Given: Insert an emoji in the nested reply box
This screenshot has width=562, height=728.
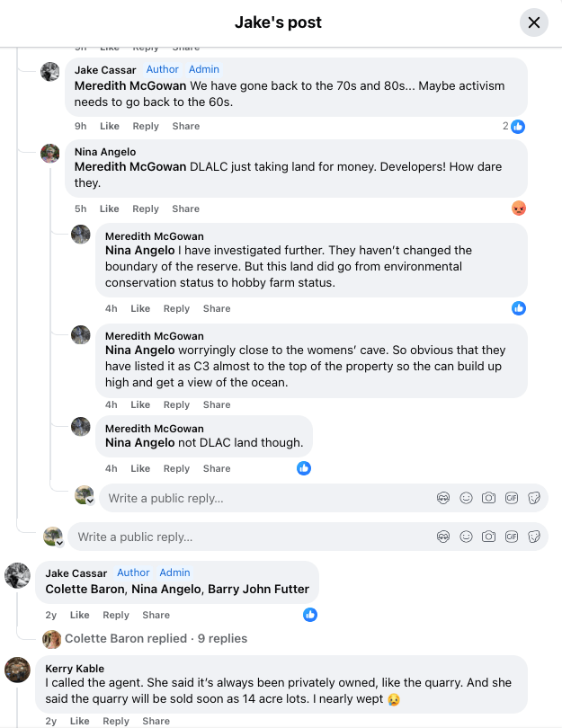Looking at the screenshot, I should point(466,498).
